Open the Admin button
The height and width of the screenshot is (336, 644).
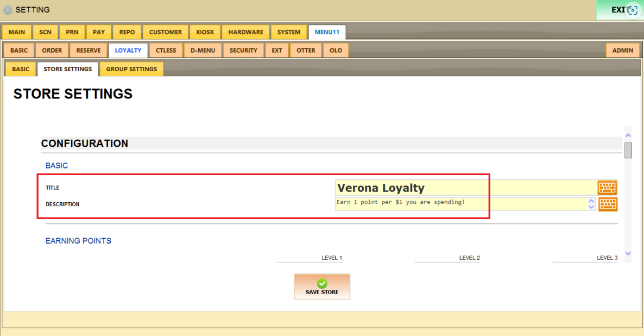[x=623, y=50]
